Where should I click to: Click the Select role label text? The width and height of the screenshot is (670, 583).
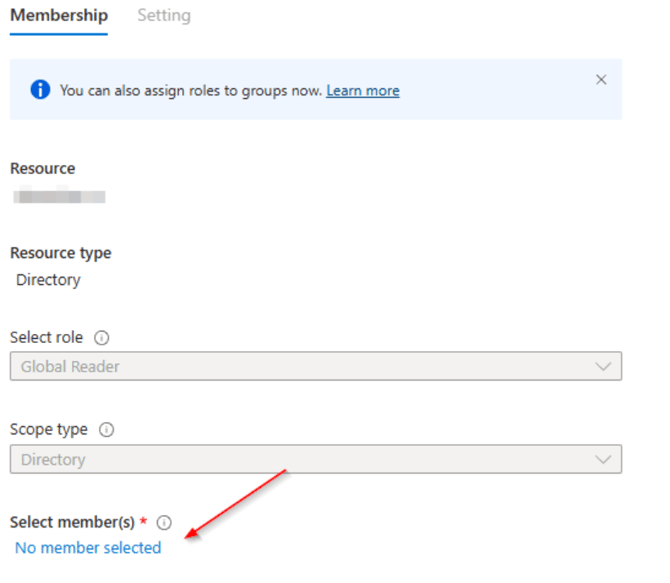[x=46, y=338]
